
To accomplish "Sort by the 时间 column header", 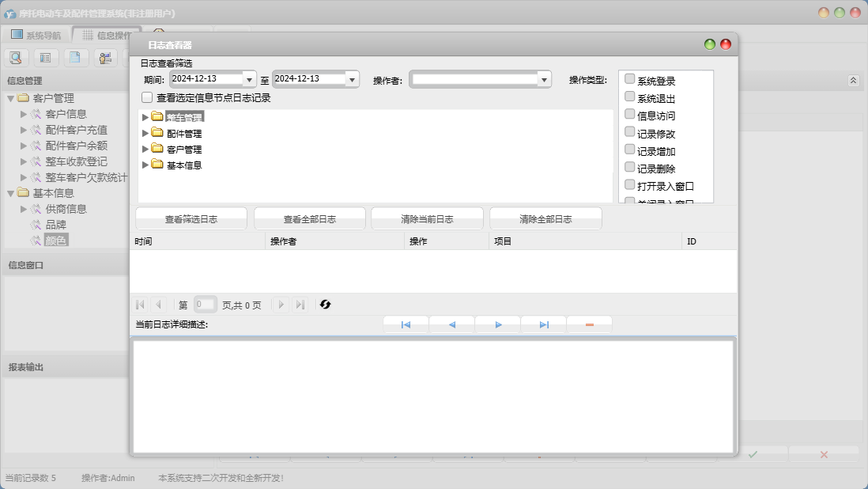I will [198, 241].
